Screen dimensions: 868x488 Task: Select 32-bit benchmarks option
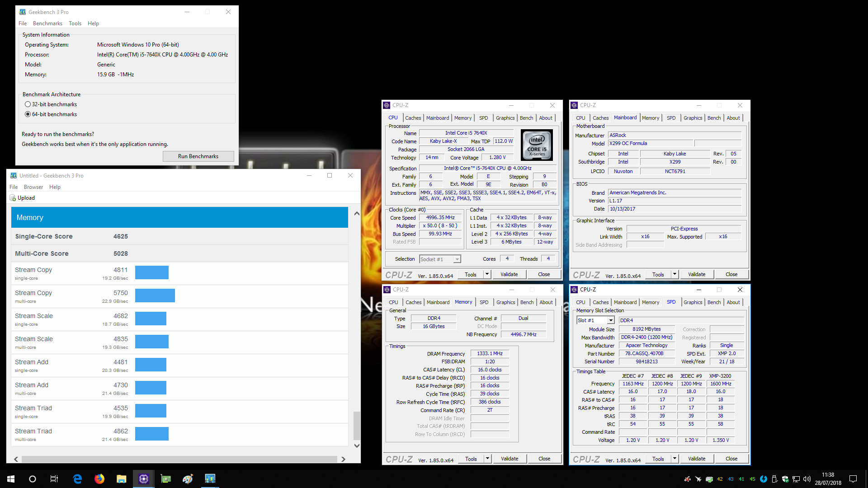(51, 104)
